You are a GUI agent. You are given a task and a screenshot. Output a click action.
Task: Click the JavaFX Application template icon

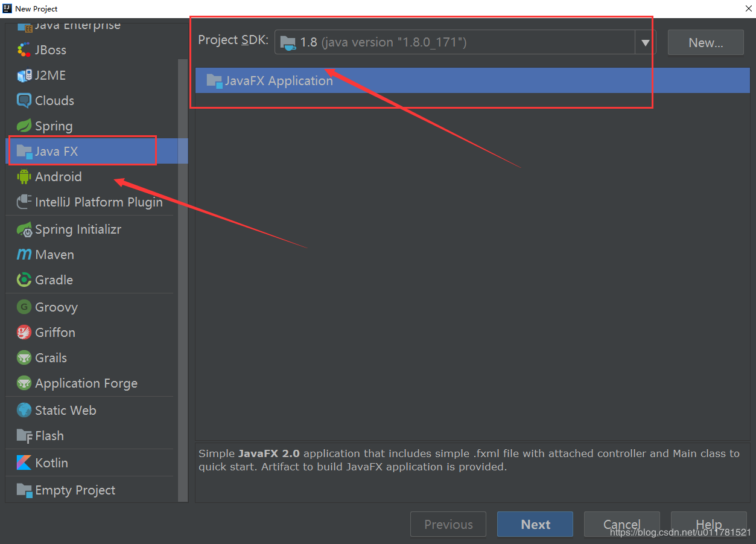(x=214, y=81)
